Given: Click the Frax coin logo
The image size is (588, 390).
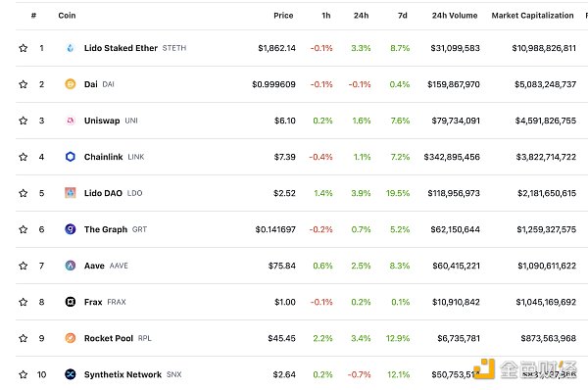Looking at the screenshot, I should coord(71,302).
